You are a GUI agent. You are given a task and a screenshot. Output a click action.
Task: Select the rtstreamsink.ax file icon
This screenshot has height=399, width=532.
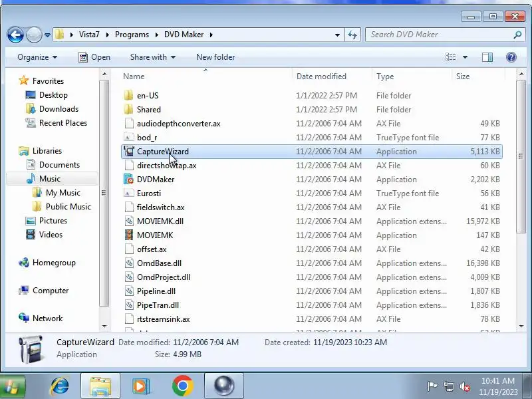point(129,319)
